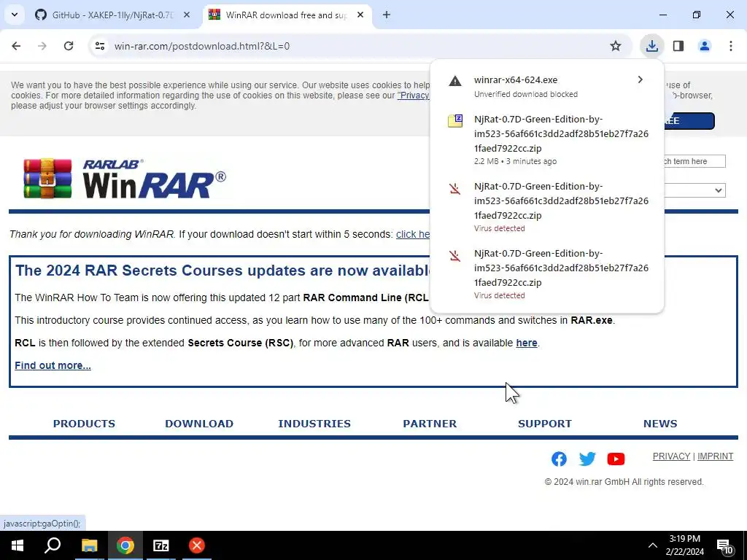
Task: Open the SUPPORT menu
Action: (545, 424)
